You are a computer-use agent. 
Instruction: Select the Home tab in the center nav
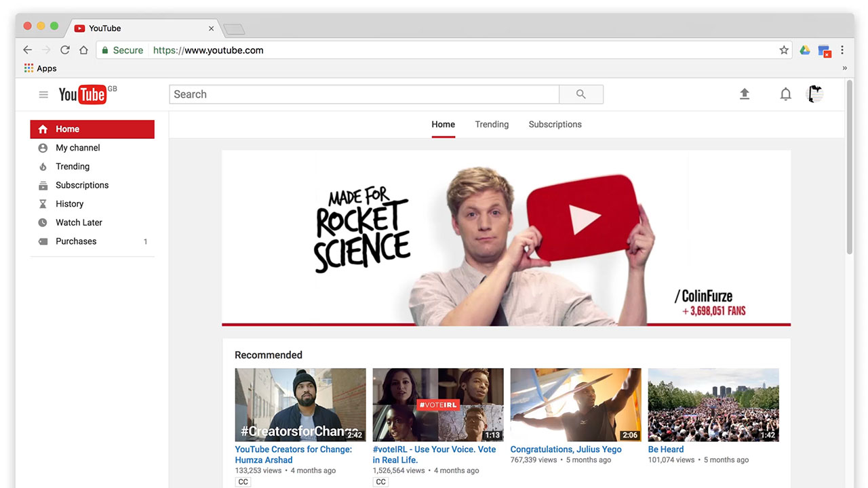[x=443, y=125]
